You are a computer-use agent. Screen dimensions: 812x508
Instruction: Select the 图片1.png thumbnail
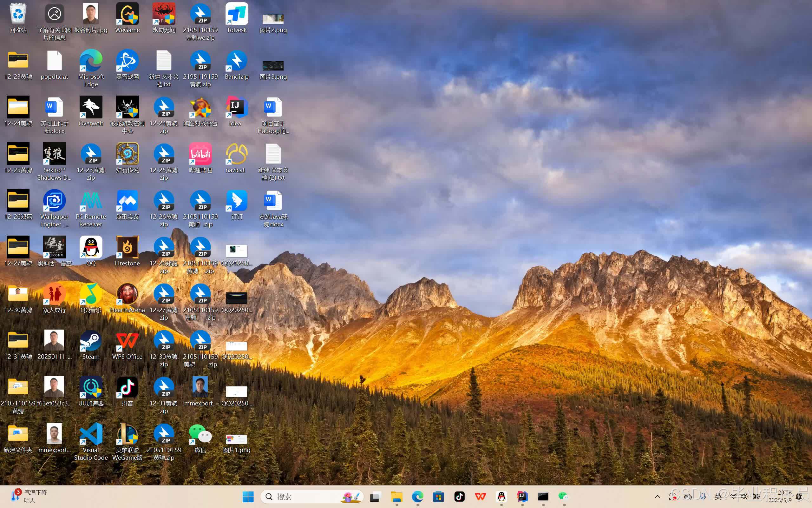[237, 438]
